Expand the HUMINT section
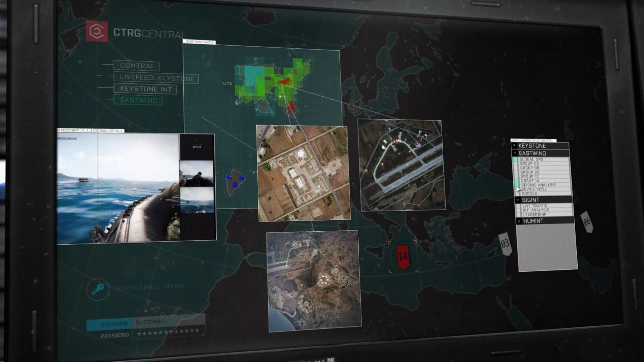The width and height of the screenshot is (644, 362). point(519,221)
